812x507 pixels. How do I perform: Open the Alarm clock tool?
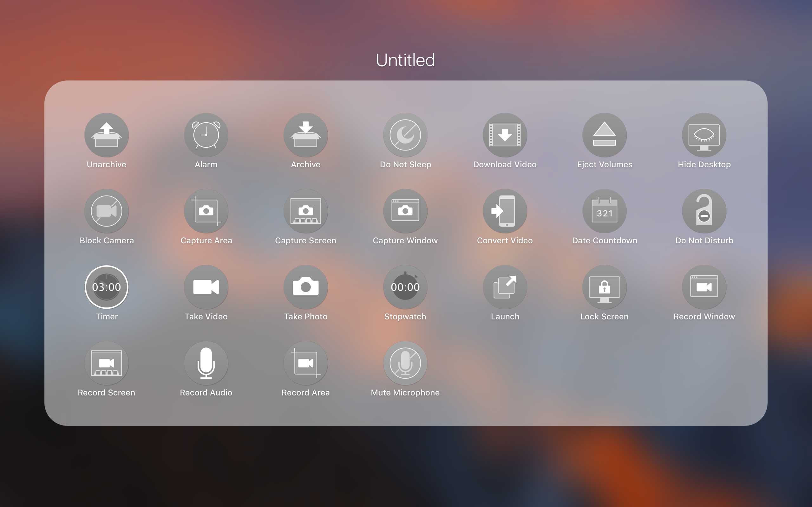[x=206, y=135]
